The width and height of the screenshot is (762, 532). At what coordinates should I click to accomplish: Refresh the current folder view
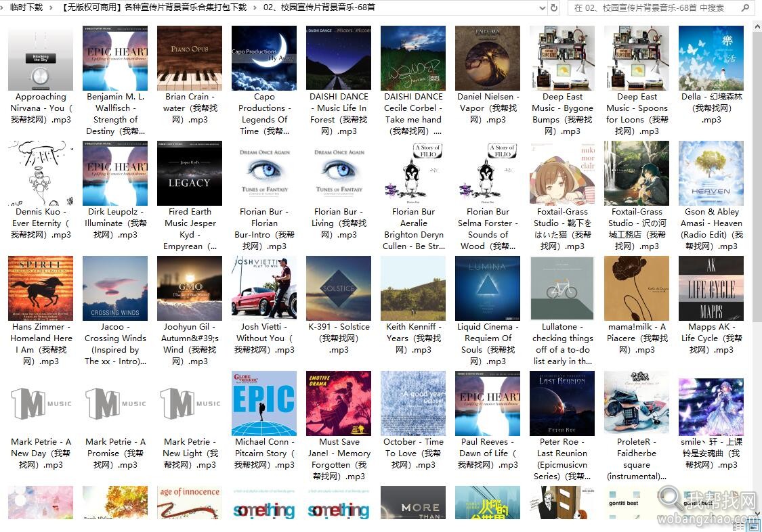tap(553, 7)
